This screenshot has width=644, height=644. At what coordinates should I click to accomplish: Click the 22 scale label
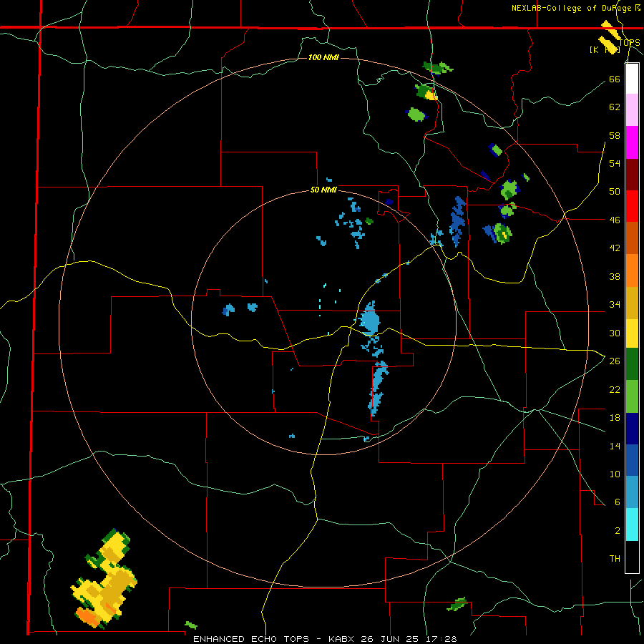pyautogui.click(x=615, y=389)
